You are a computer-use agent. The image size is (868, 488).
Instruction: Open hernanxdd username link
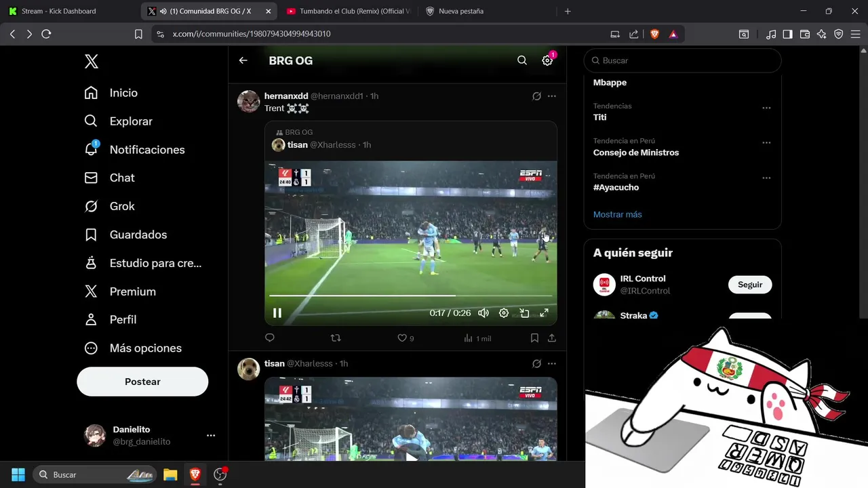[286, 96]
